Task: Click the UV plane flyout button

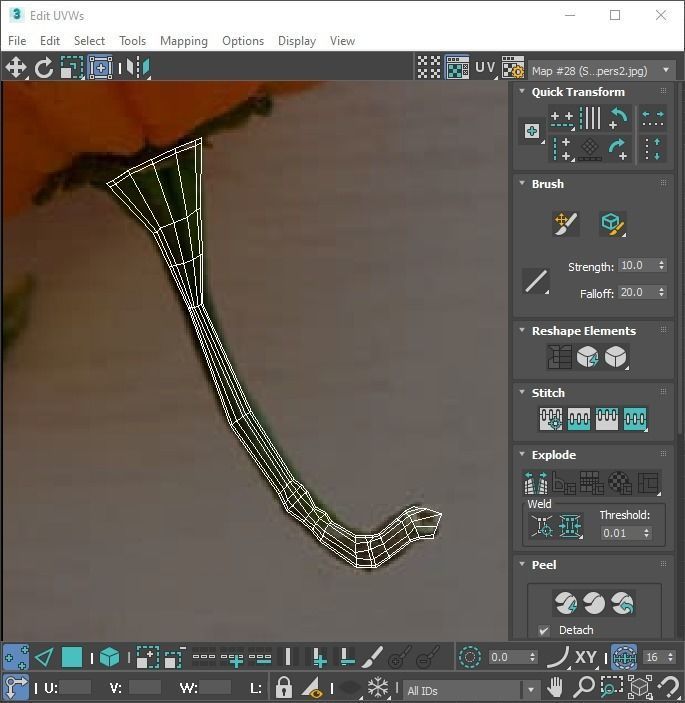Action: [486, 68]
